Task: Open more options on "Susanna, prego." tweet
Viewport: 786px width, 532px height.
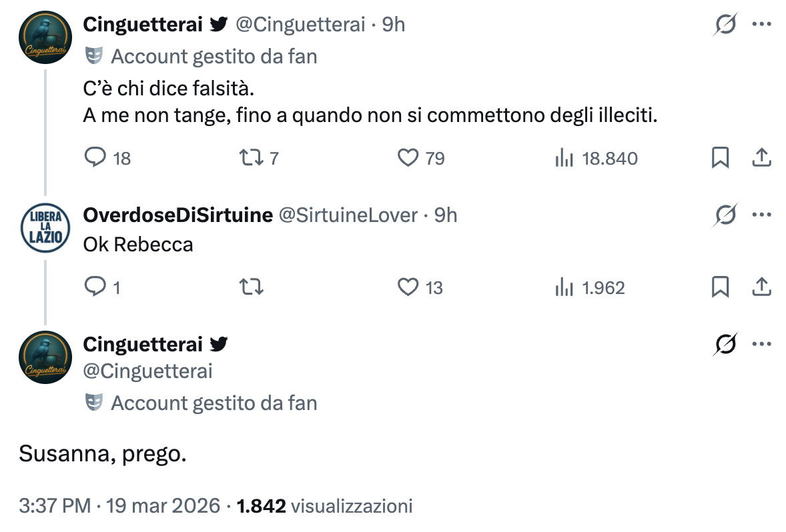Action: coord(761,345)
